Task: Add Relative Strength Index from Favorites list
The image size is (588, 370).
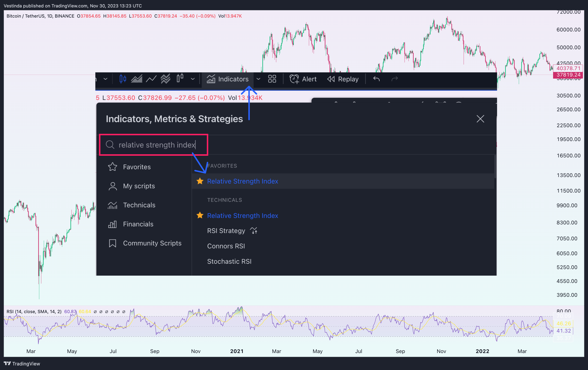Action: point(243,181)
